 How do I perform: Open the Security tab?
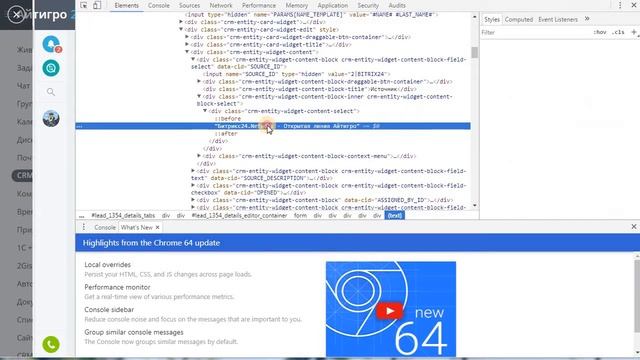(368, 5)
